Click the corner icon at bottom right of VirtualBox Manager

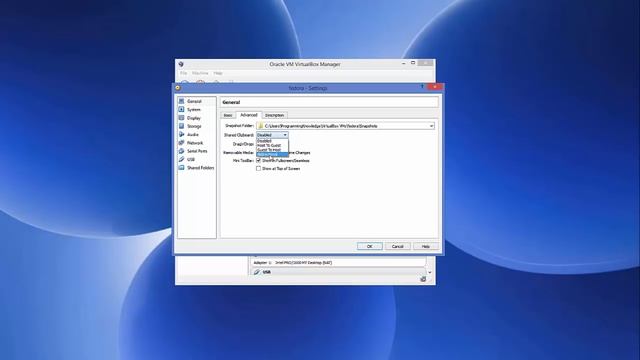[423, 279]
